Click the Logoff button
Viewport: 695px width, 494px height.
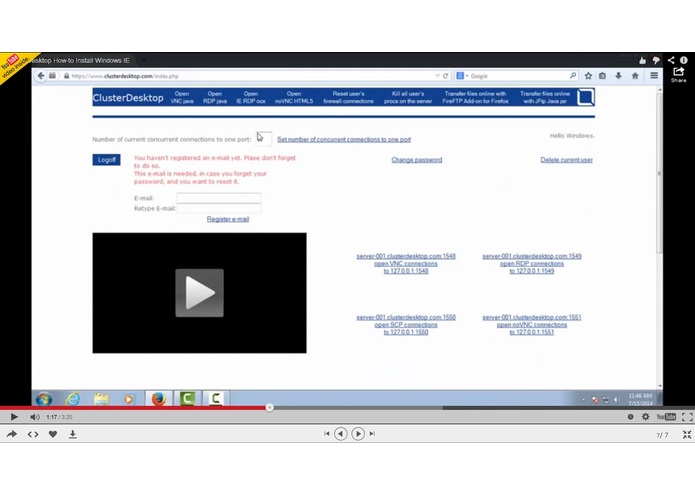click(x=106, y=159)
